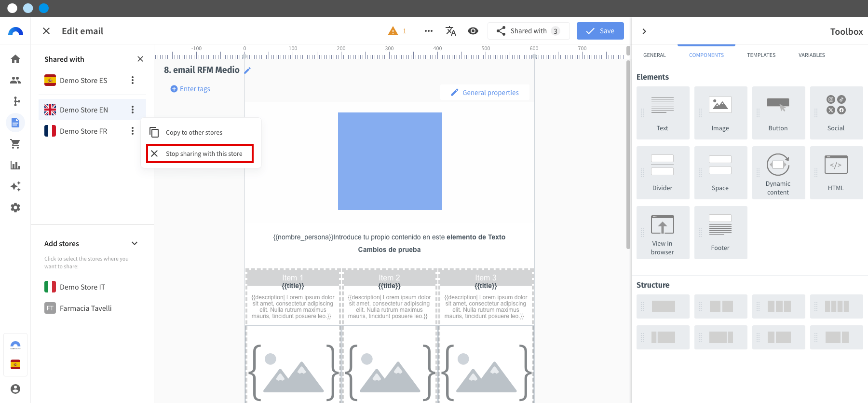Open the home icon in sidebar
This screenshot has height=403, width=868.
[x=15, y=59]
